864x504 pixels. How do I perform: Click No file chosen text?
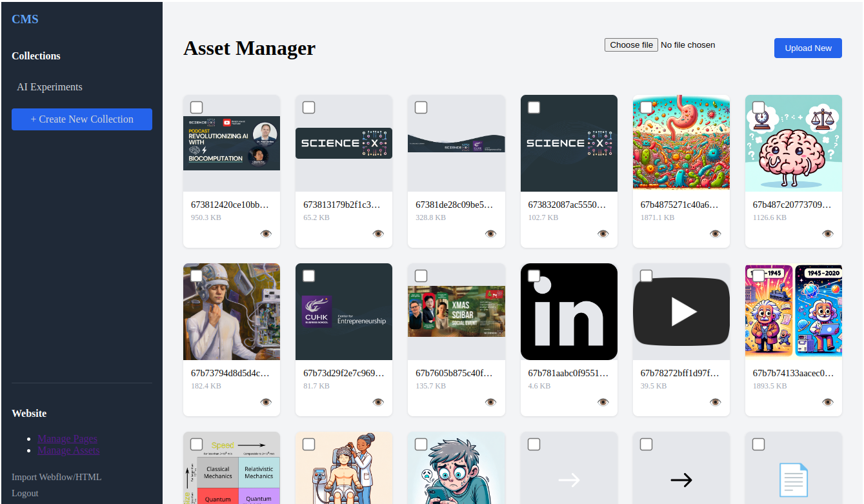tap(688, 45)
